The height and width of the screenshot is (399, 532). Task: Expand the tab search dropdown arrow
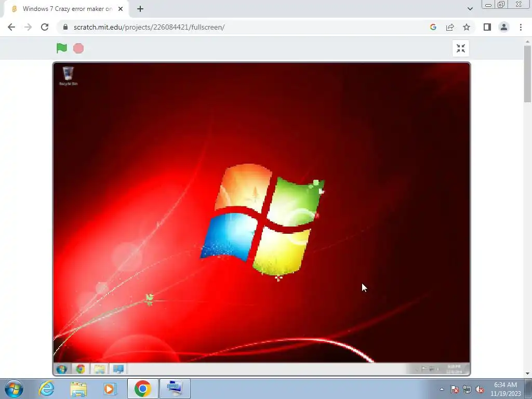[x=470, y=9]
